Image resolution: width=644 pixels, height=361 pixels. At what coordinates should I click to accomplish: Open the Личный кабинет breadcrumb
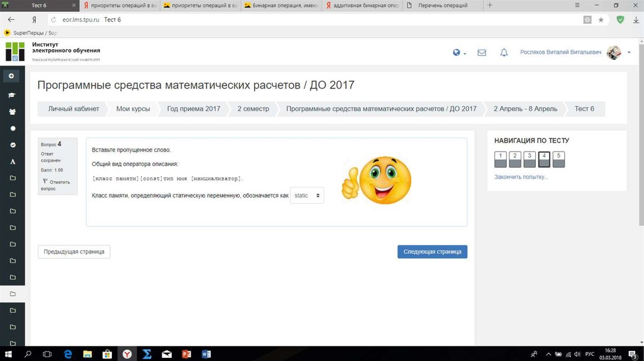pos(74,109)
